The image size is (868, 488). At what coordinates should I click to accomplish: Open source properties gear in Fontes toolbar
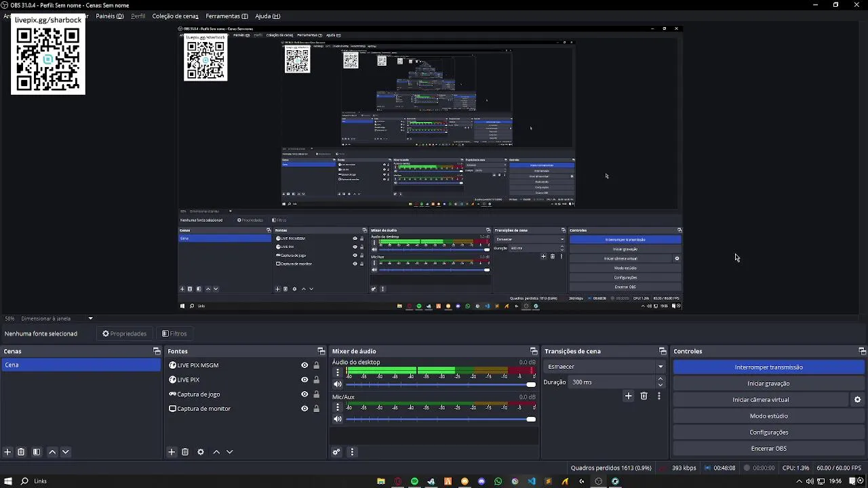[201, 452]
